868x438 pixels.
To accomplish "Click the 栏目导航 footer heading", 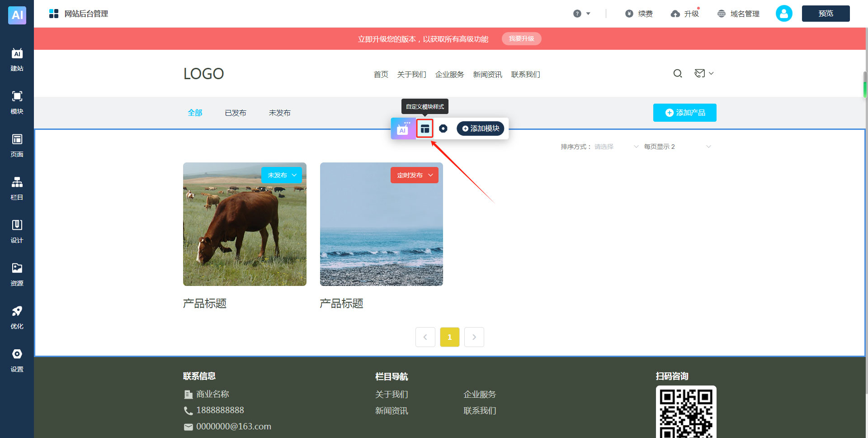I will 392,376.
